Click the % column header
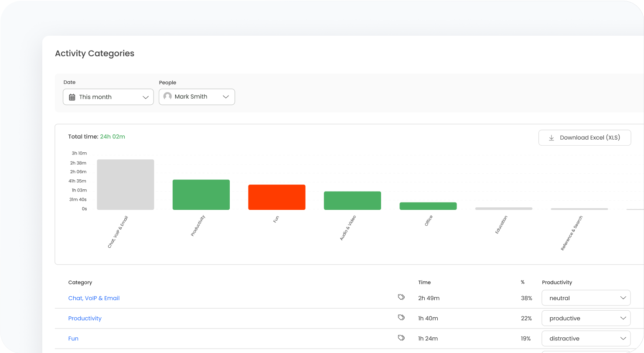Screen dimensions: 644x353 pos(522,282)
